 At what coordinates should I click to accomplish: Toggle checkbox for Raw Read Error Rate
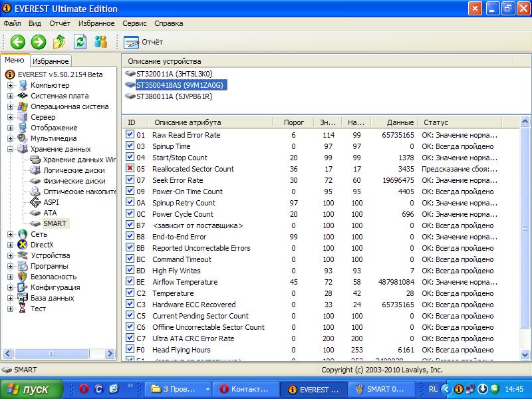click(x=130, y=135)
